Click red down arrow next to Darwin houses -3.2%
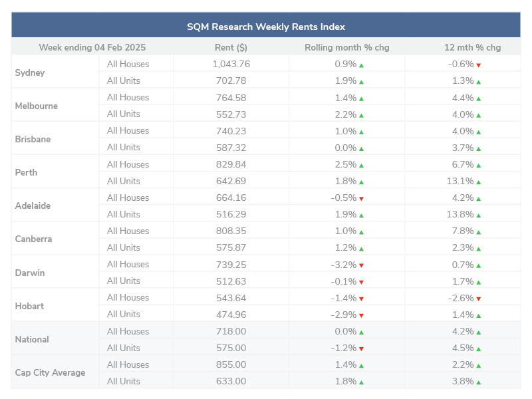 click(361, 265)
